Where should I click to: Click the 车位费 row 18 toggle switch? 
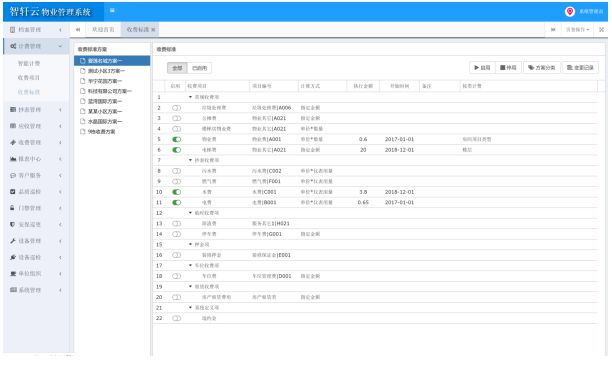176,276
